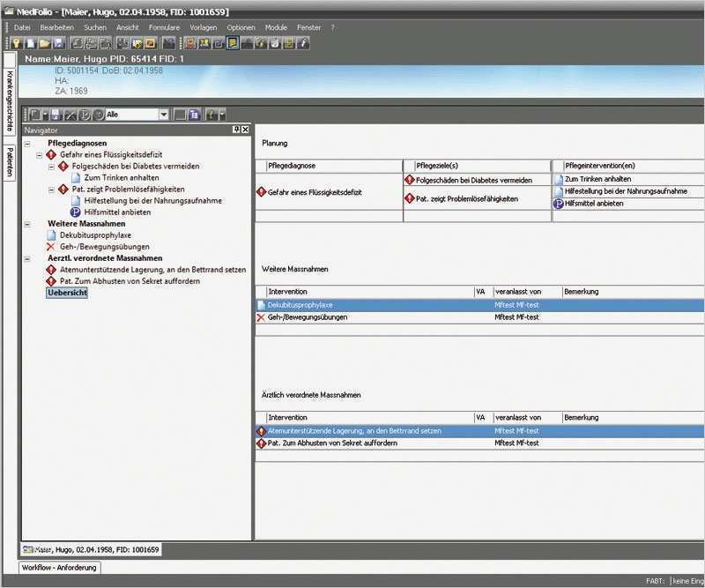This screenshot has width=705, height=588.
Task: Click the open folder toolbar icon
Action: click(x=44, y=42)
